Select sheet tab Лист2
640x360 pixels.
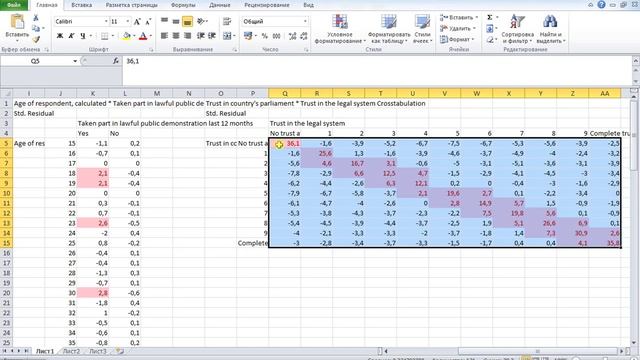coord(71,351)
